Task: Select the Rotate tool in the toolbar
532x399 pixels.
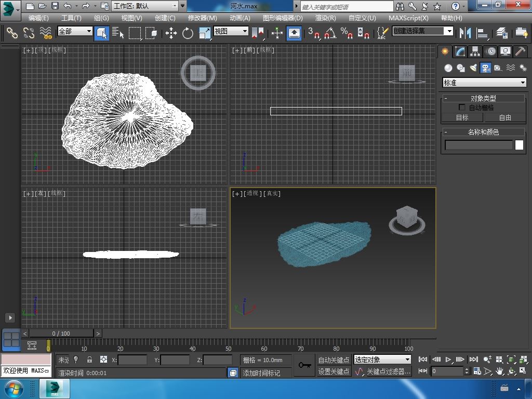Action: (x=188, y=33)
